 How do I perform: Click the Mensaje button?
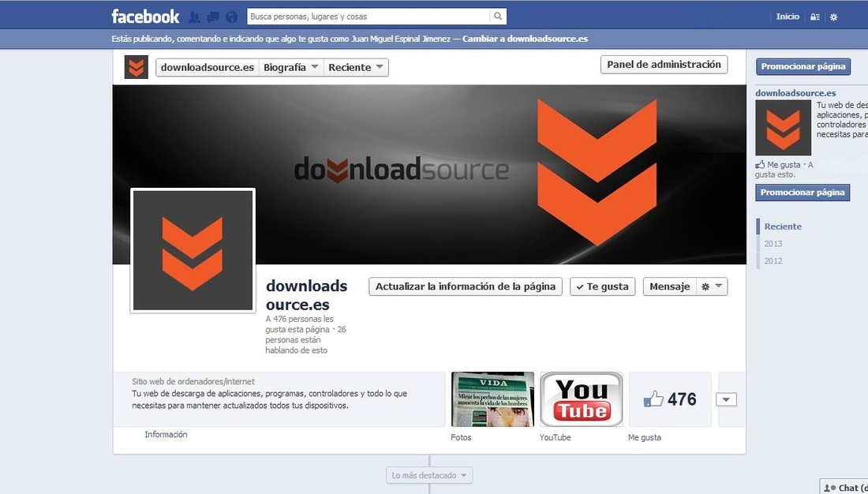click(x=669, y=286)
